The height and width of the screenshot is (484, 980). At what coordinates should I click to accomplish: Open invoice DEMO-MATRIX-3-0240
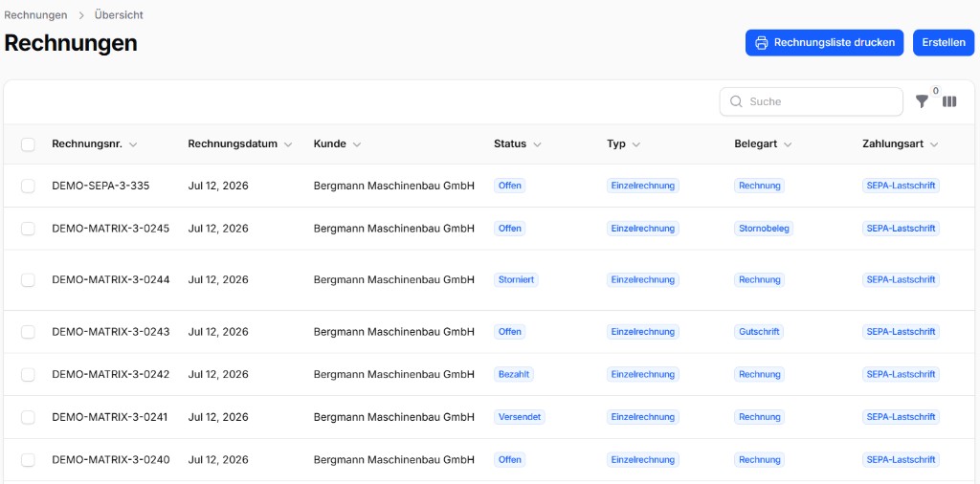111,460
